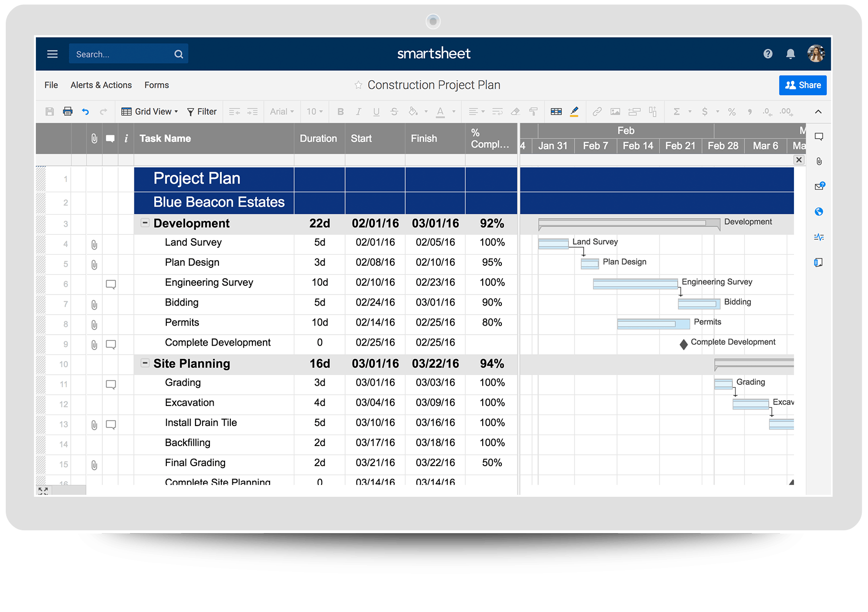Click the attachment paperclip on Land Survey row

94,245
